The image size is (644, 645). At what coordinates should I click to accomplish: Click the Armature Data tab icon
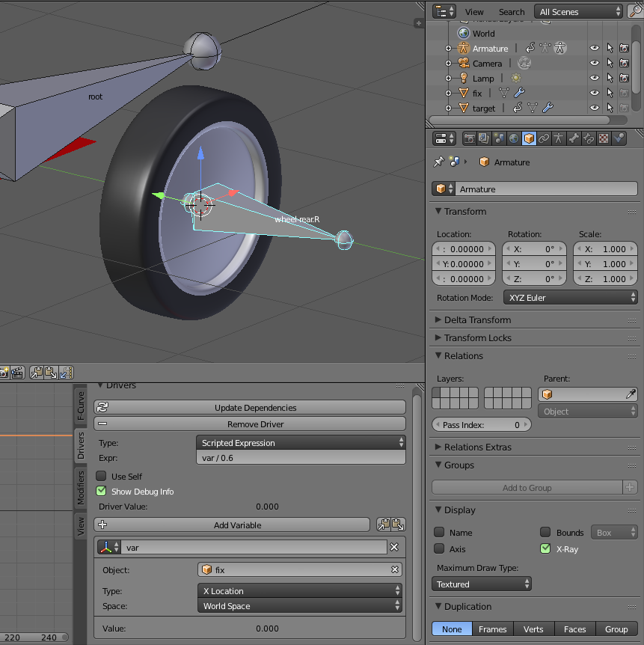(559, 138)
